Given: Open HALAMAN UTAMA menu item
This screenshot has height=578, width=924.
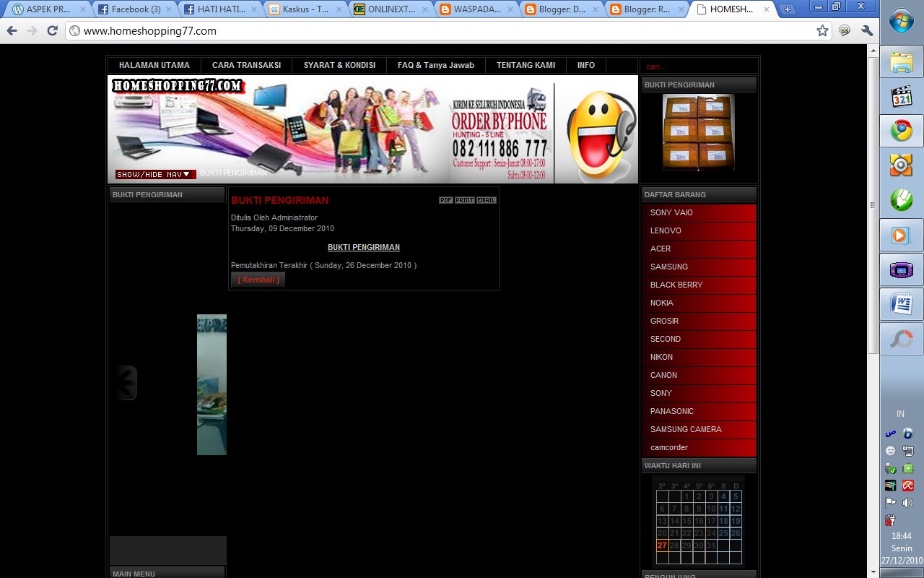Looking at the screenshot, I should point(154,65).
